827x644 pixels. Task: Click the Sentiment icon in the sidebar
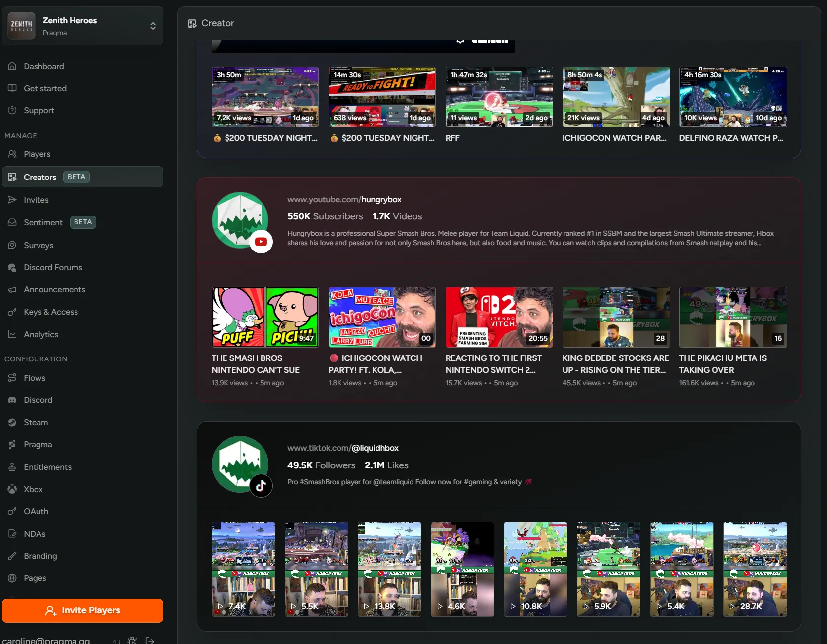click(x=12, y=222)
